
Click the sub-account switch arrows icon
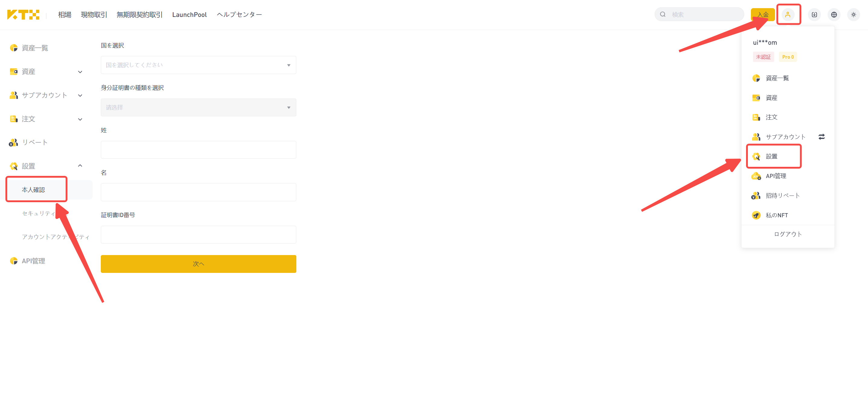point(822,137)
